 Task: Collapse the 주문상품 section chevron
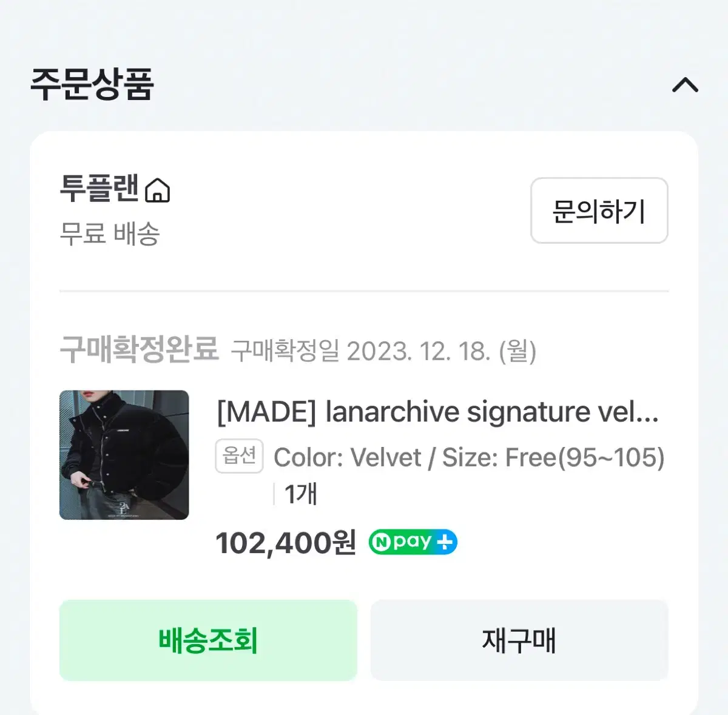[x=685, y=85]
